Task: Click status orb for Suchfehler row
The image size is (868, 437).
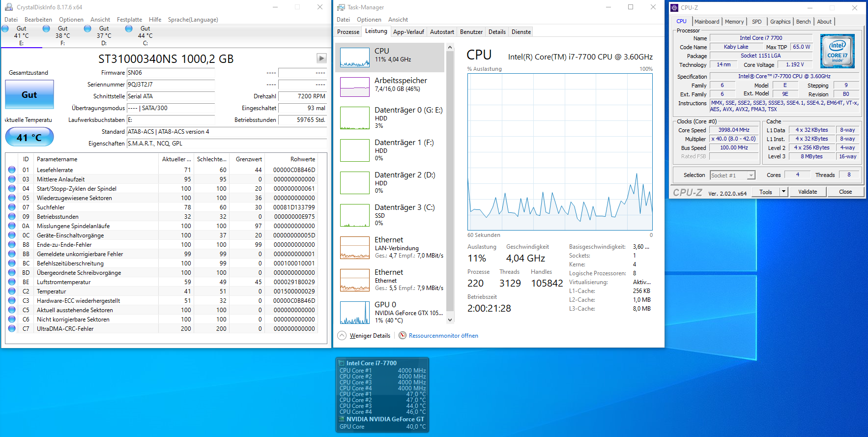Action: (12, 207)
